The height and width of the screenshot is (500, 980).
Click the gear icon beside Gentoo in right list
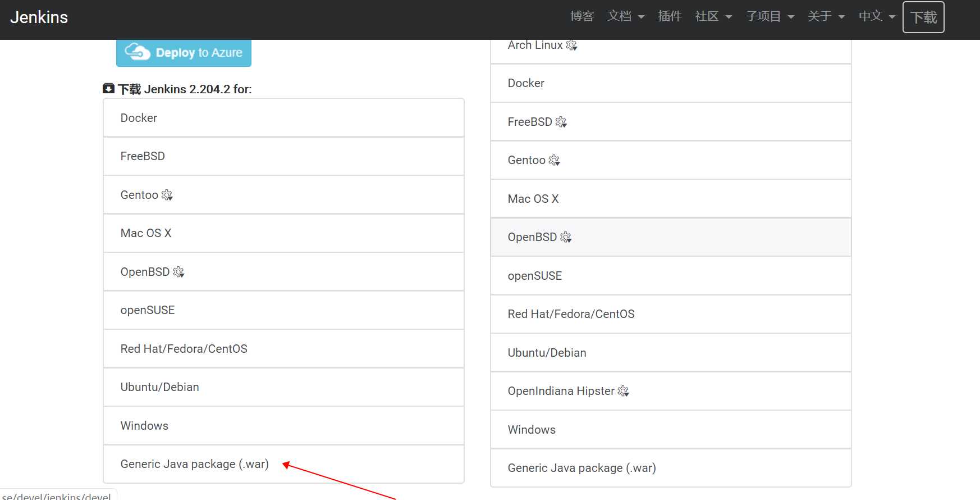tap(554, 160)
